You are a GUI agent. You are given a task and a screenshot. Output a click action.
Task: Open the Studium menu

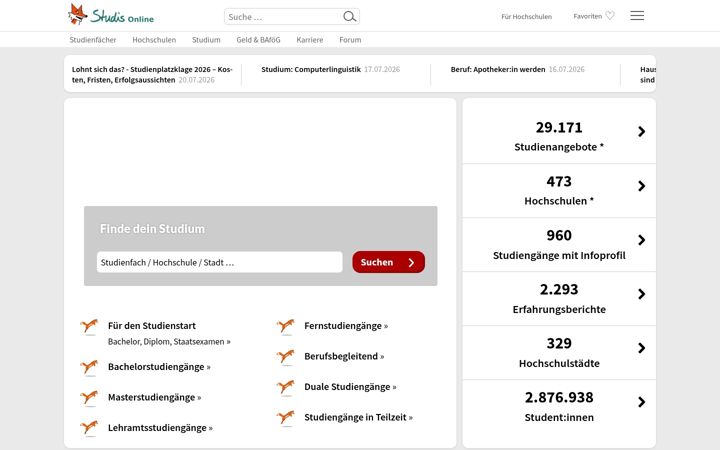click(206, 40)
